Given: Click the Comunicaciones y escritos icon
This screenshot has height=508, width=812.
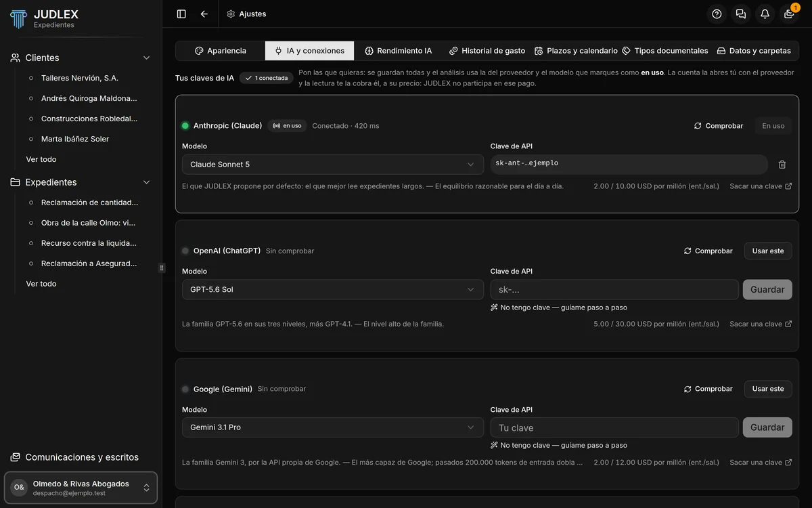Looking at the screenshot, I should [15, 457].
